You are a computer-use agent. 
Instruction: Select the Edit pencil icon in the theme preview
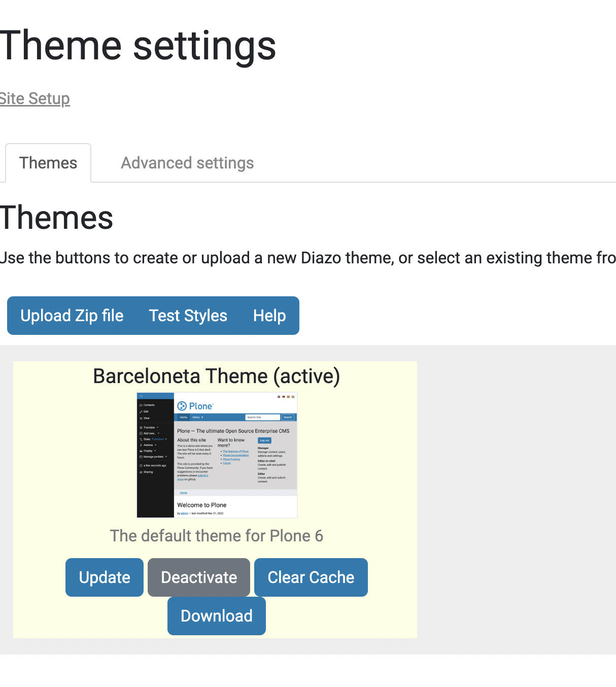coord(141,411)
